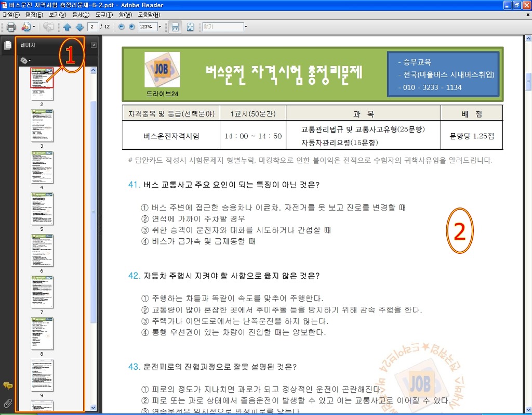This screenshot has height=415, width=532.
Task: Click the Print icon in toolbar
Action: (x=11, y=27)
